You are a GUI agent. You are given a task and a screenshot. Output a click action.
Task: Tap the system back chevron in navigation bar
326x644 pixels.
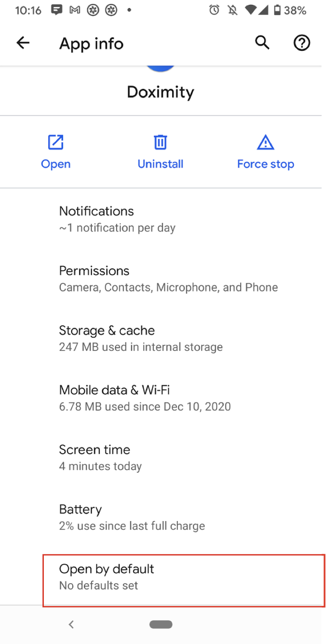tap(71, 624)
